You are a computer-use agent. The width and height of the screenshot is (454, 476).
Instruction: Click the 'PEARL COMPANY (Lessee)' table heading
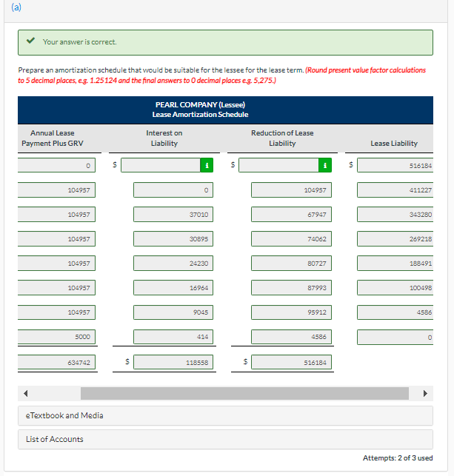pyautogui.click(x=201, y=104)
